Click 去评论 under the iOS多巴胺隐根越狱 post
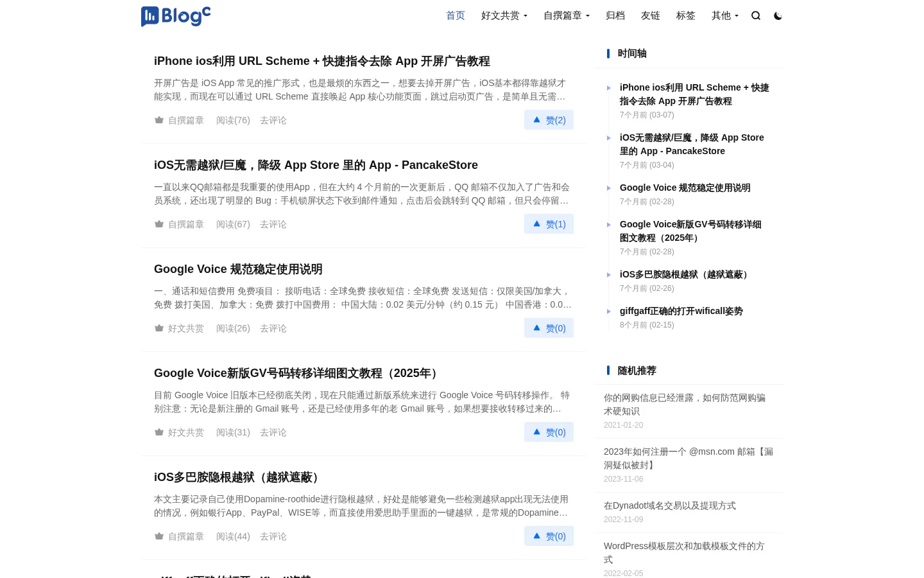924x578 pixels. click(273, 536)
